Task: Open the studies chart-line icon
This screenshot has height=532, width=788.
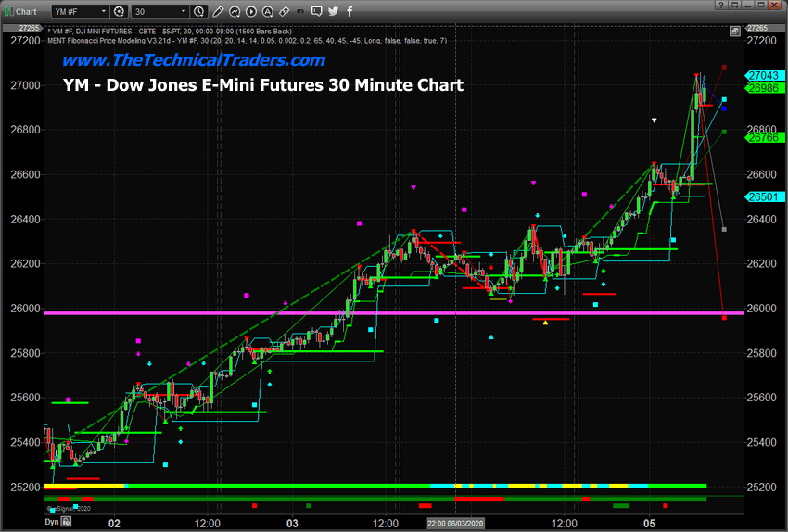Action: point(235,11)
